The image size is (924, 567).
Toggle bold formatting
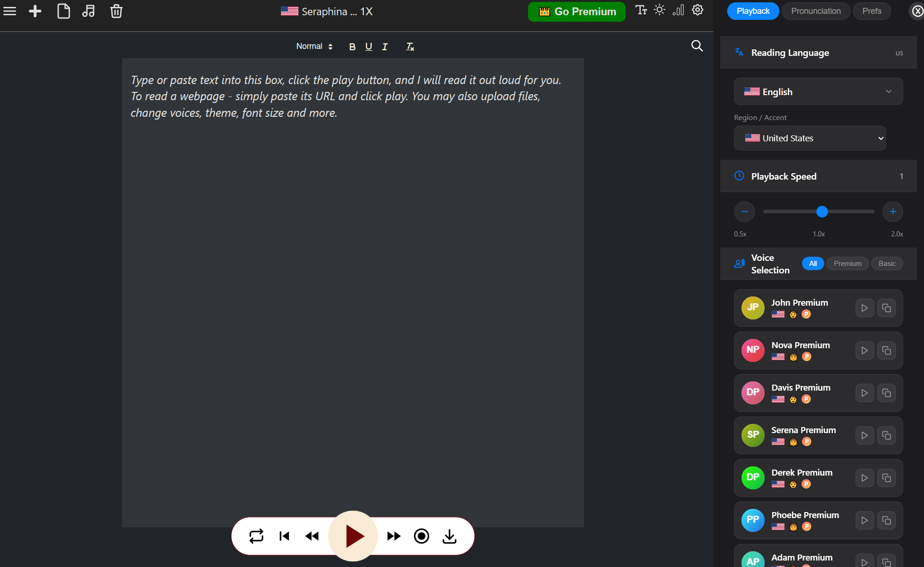[x=352, y=47]
